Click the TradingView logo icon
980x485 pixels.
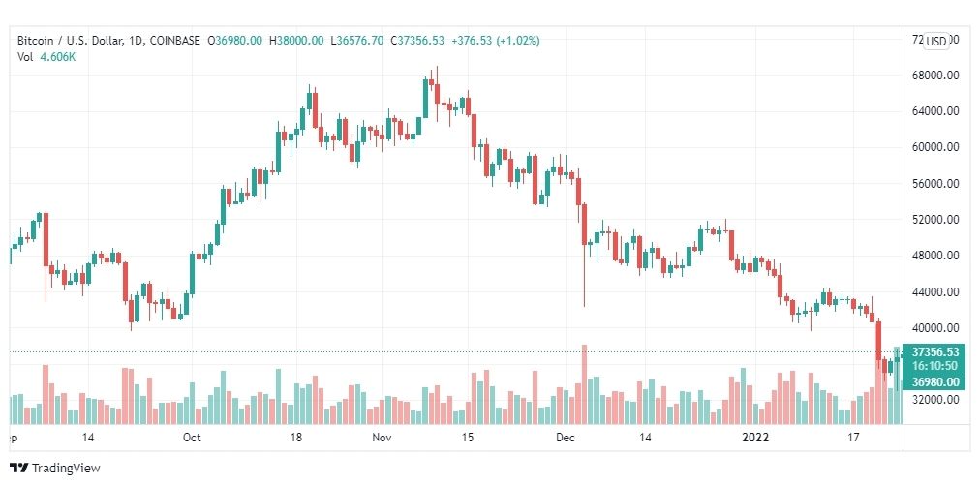click(x=19, y=468)
